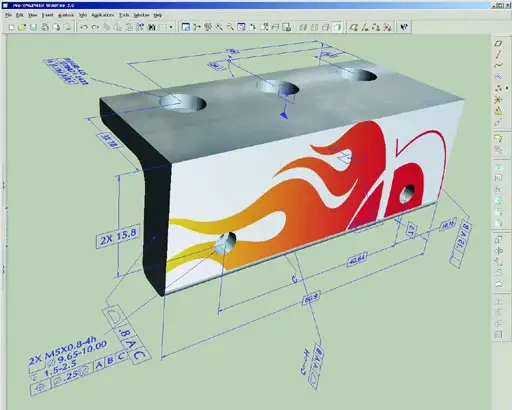Switch display to Hidden Line
512x410 pixels.
tap(314, 27)
